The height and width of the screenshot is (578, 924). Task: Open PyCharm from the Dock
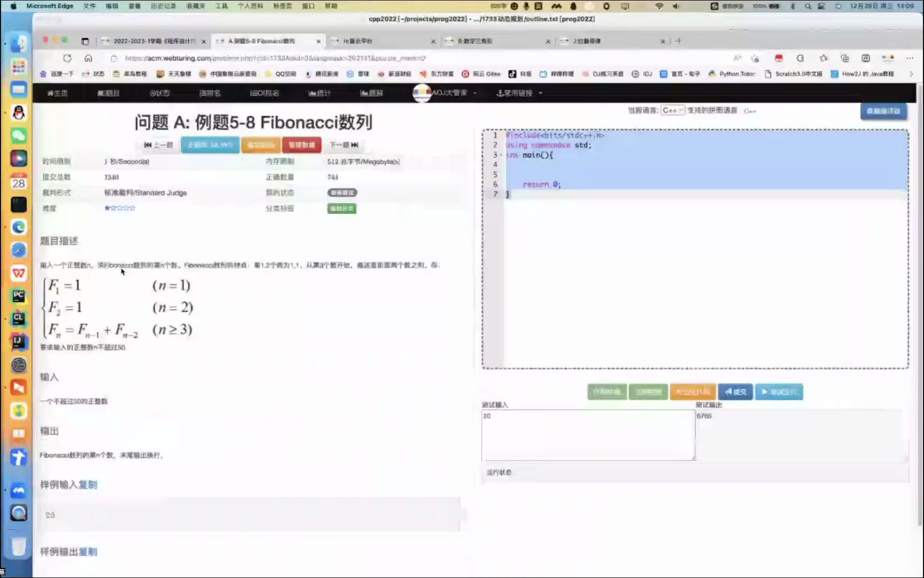coord(19,296)
